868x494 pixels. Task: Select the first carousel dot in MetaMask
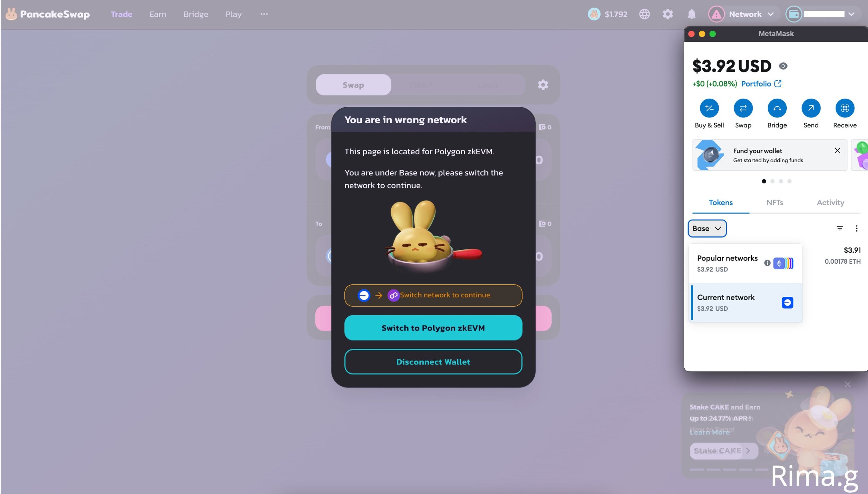pos(763,181)
